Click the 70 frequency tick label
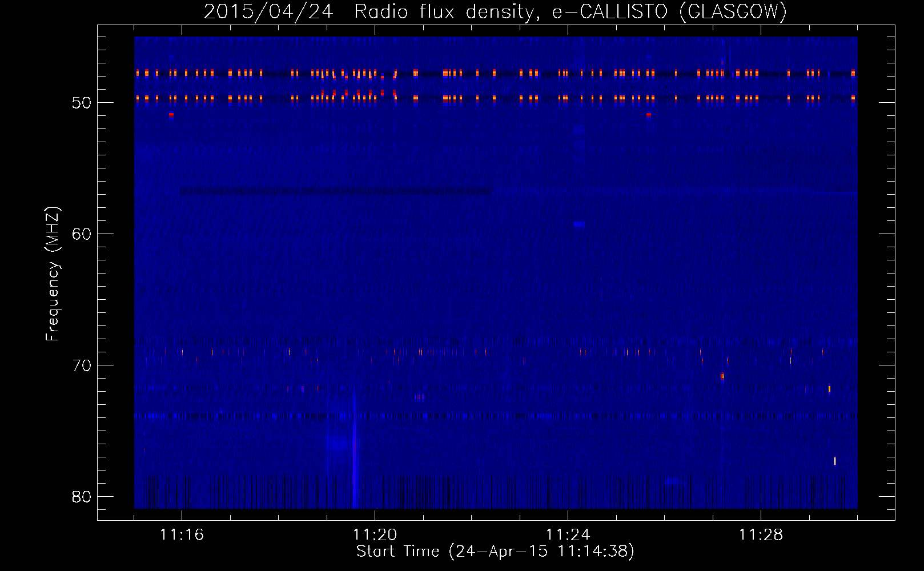 pyautogui.click(x=82, y=365)
